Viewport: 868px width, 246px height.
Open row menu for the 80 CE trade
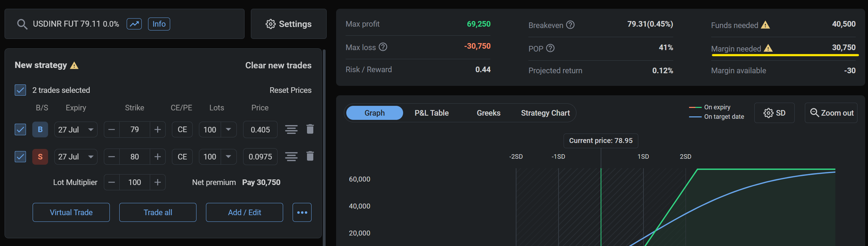pyautogui.click(x=291, y=157)
